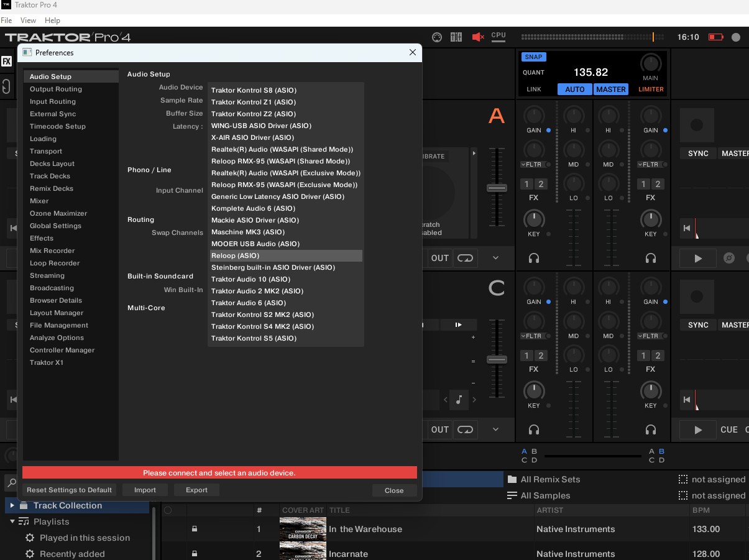
Task: Toggle QUANT quantize mode
Action: (x=533, y=72)
